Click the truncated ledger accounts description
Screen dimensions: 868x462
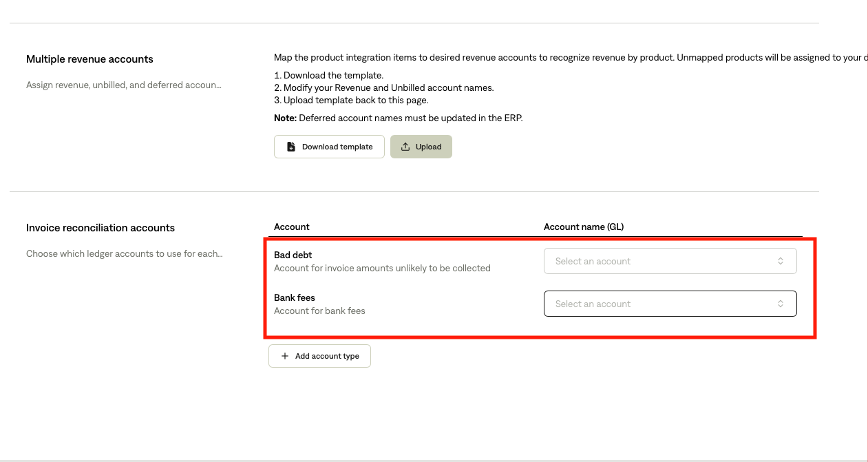pos(124,253)
